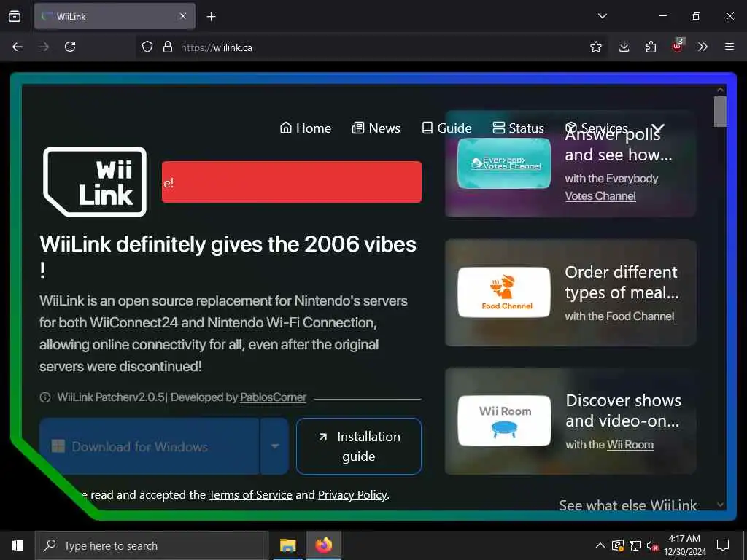Open the Extensions puzzle icon
Screen dimensions: 747x560
pyautogui.click(x=651, y=47)
